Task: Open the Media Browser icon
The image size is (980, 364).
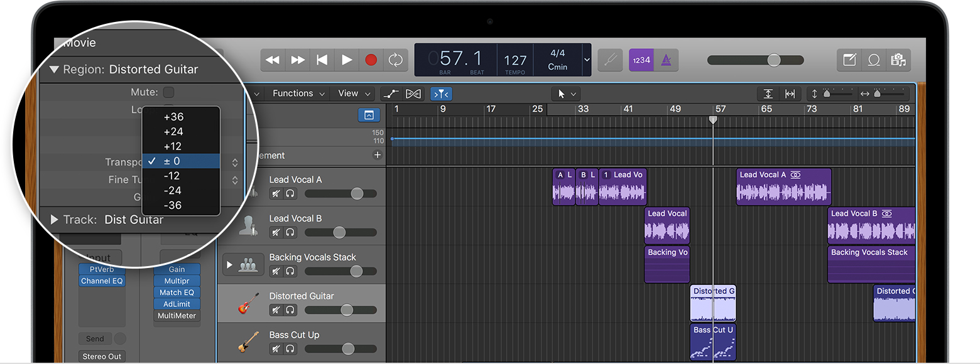Action: pyautogui.click(x=898, y=60)
